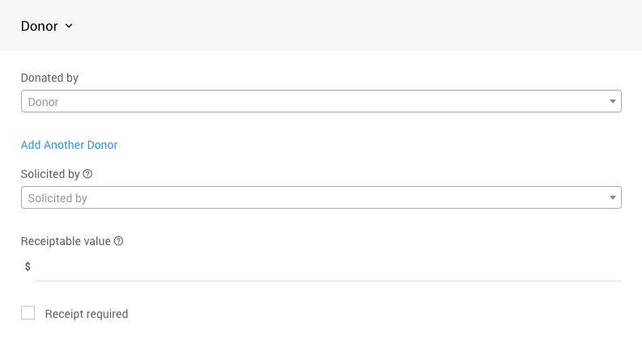Show help for Receiptable value
Image resolution: width=642 pixels, height=364 pixels.
(x=119, y=241)
